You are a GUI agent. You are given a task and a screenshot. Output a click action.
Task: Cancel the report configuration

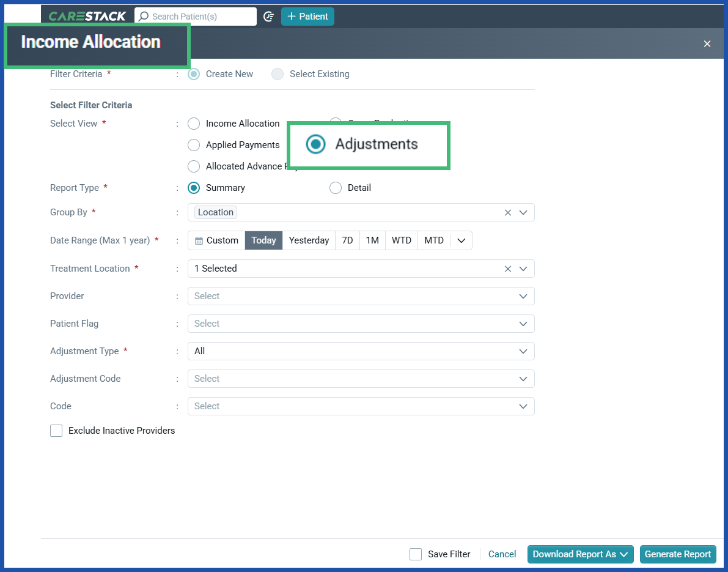coord(502,554)
